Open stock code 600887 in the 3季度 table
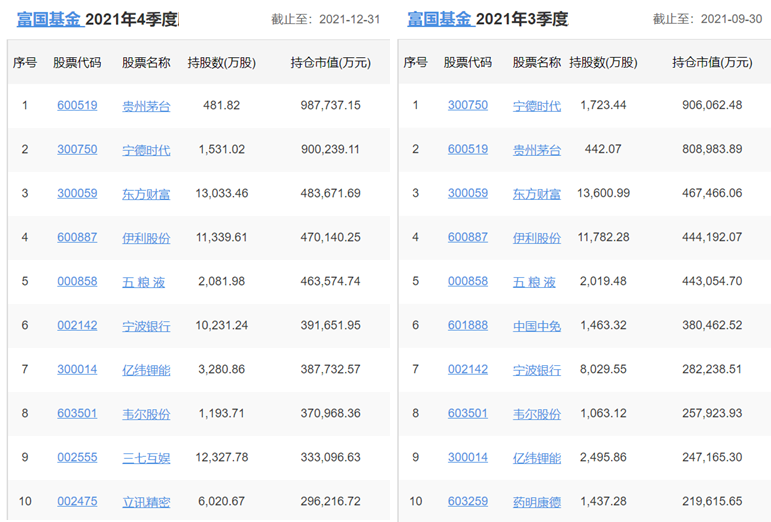The height and width of the screenshot is (522, 771). point(468,237)
